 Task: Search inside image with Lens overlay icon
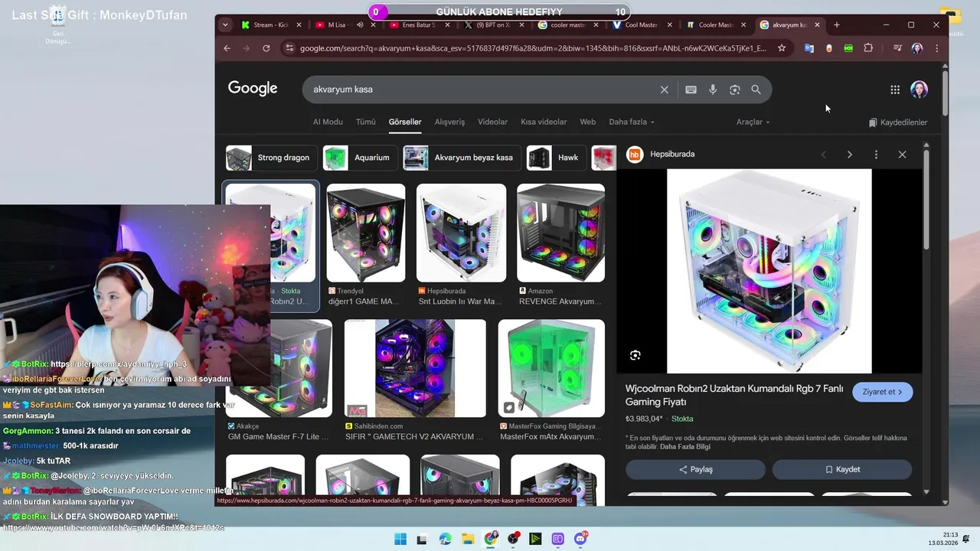(635, 355)
